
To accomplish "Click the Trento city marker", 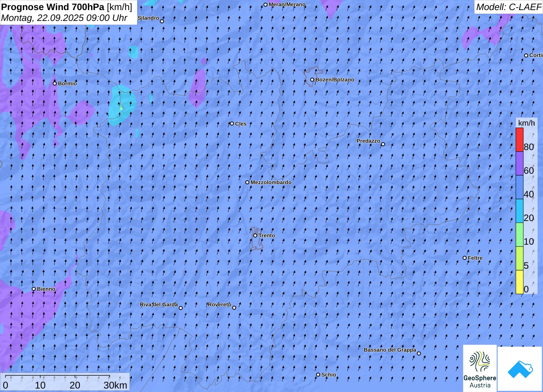I will 255,235.
